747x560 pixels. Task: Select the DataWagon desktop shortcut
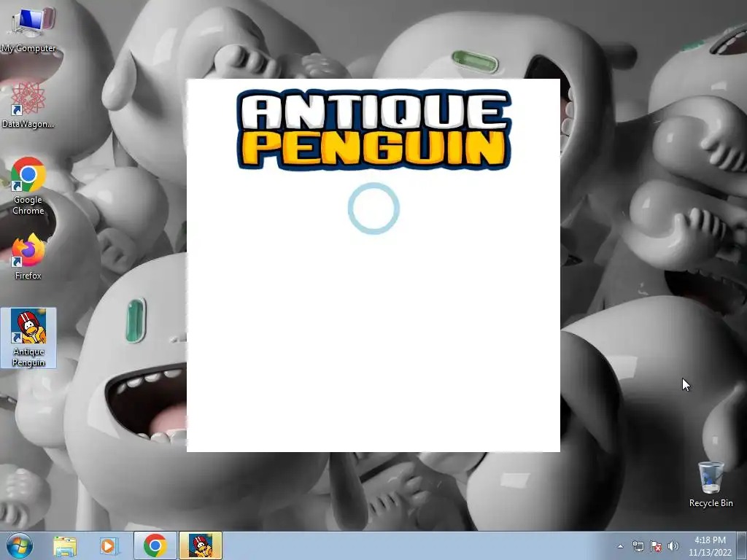coord(28,106)
